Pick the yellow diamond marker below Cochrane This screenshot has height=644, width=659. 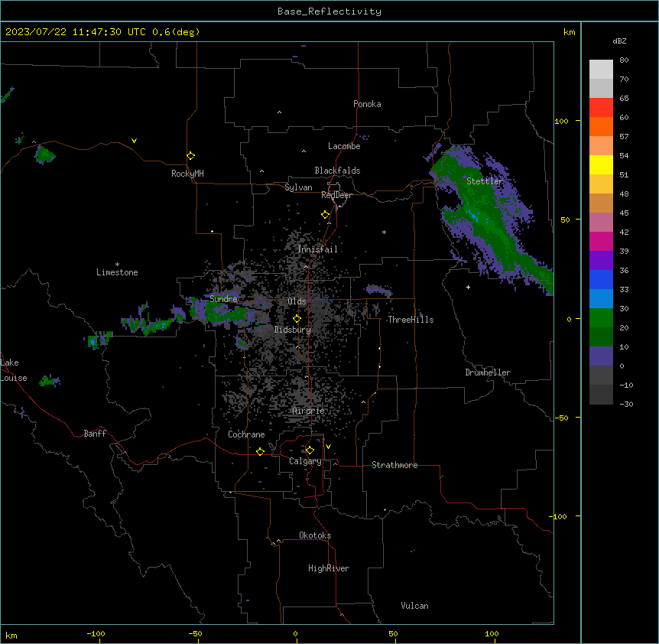tap(260, 451)
